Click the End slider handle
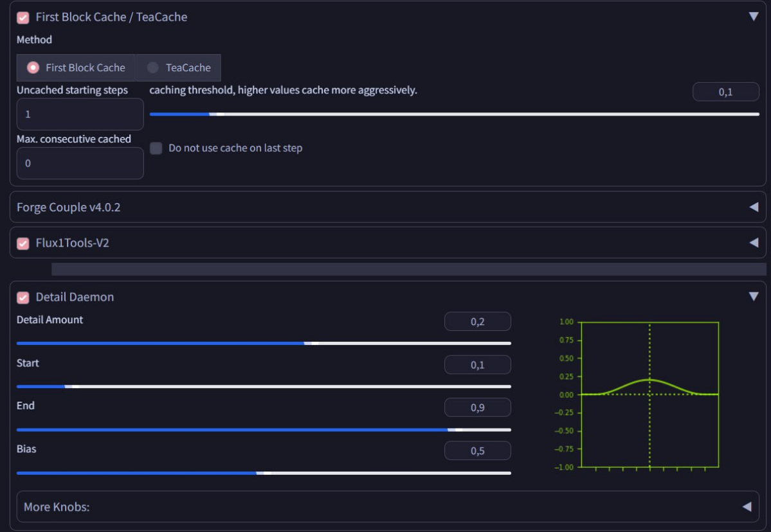The width and height of the screenshot is (771, 532). pyautogui.click(x=451, y=429)
